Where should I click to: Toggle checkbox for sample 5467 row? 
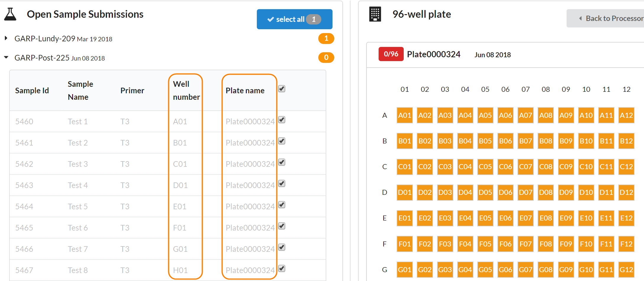tap(282, 269)
